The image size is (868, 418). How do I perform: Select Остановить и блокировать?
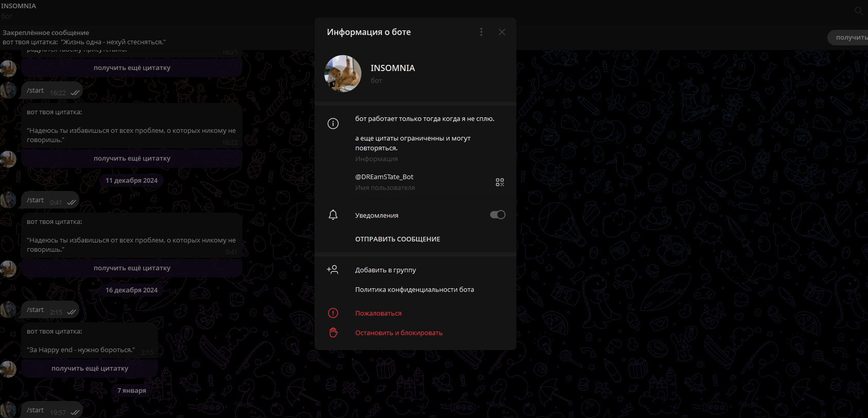[399, 333]
